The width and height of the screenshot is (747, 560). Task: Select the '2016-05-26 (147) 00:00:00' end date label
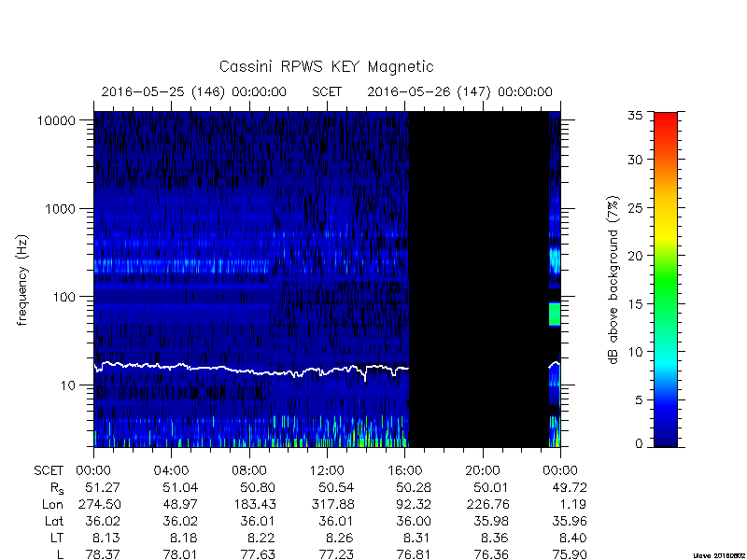[459, 91]
